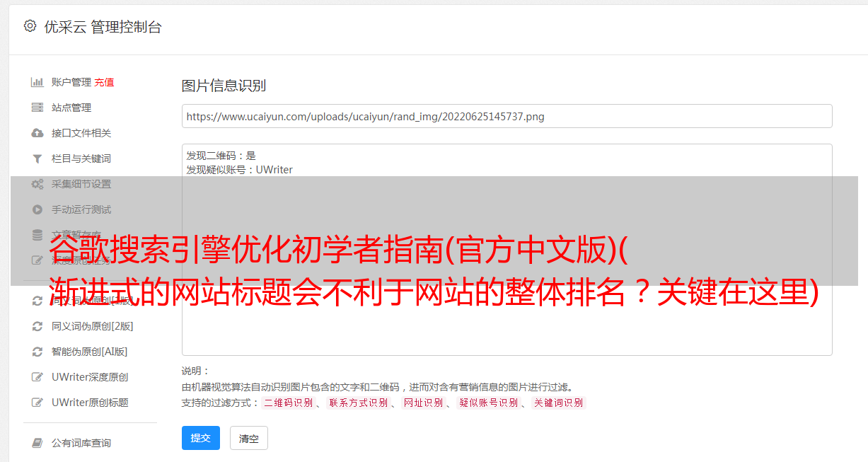Open the UWriter原创标题 menu item
Screen dimensions: 868x462
coord(90,403)
